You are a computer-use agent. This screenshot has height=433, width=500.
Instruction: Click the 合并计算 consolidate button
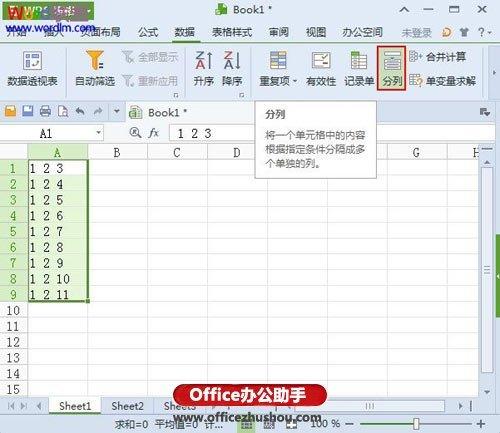(x=437, y=57)
